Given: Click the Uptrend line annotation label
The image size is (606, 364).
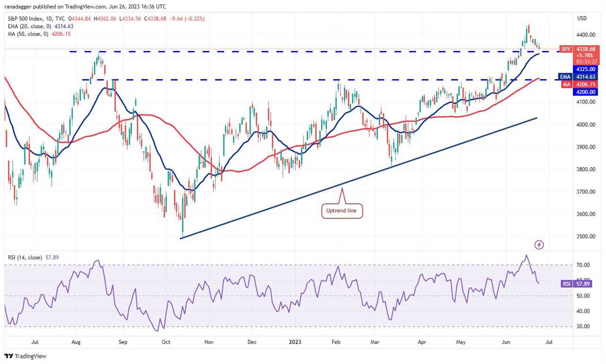Looking at the screenshot, I should coord(342,210).
